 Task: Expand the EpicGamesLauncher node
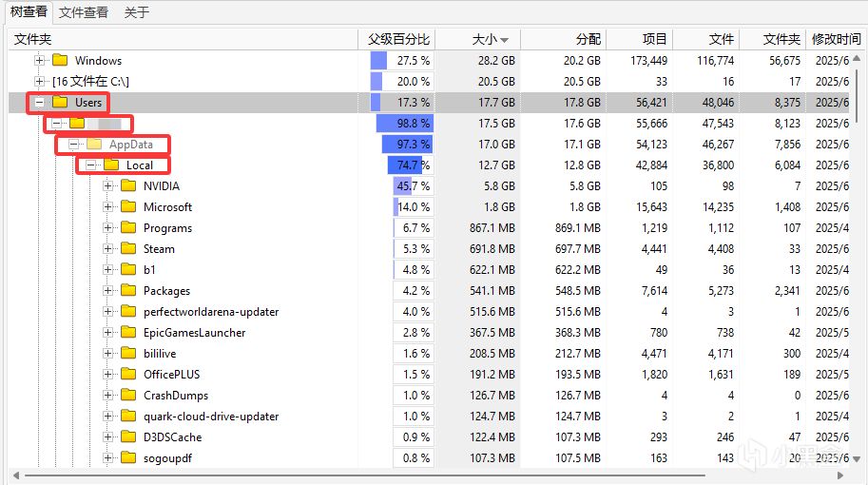108,333
